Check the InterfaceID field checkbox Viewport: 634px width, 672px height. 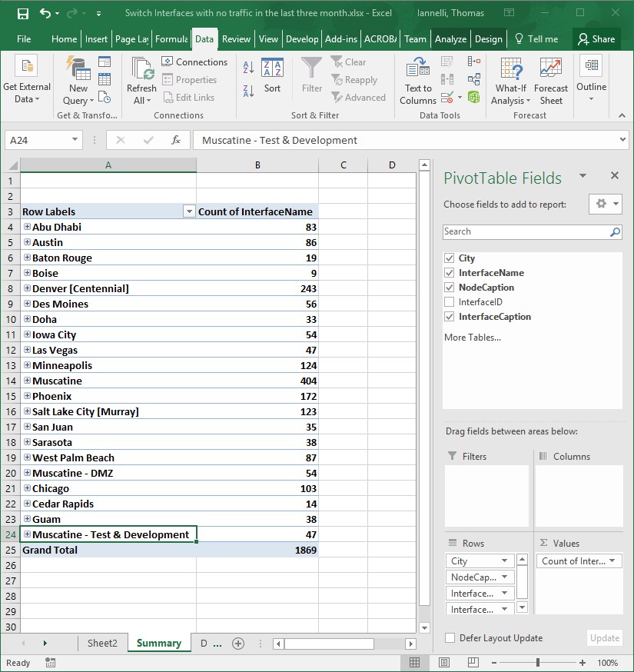[450, 302]
